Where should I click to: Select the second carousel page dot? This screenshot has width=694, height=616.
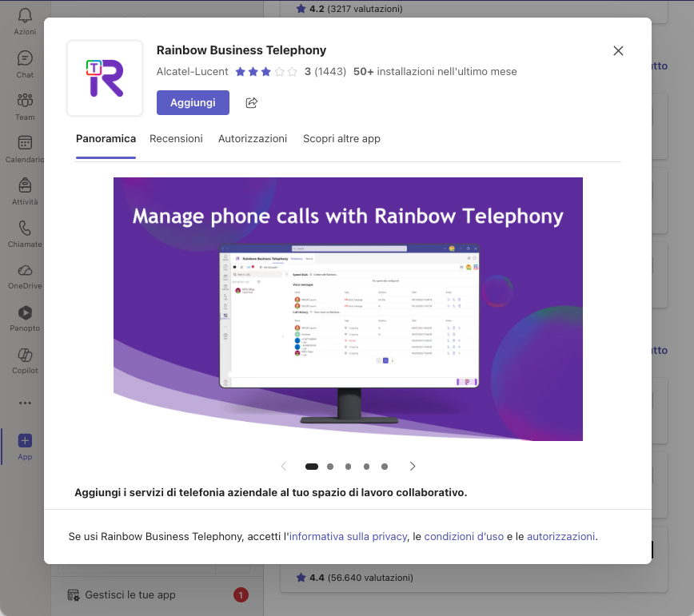[330, 467]
